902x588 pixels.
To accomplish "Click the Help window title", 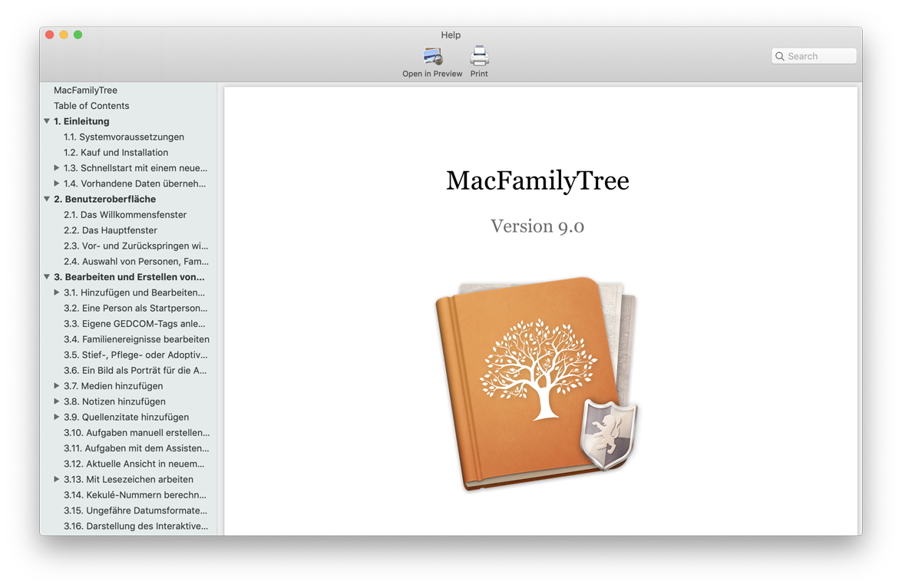I will [x=451, y=35].
